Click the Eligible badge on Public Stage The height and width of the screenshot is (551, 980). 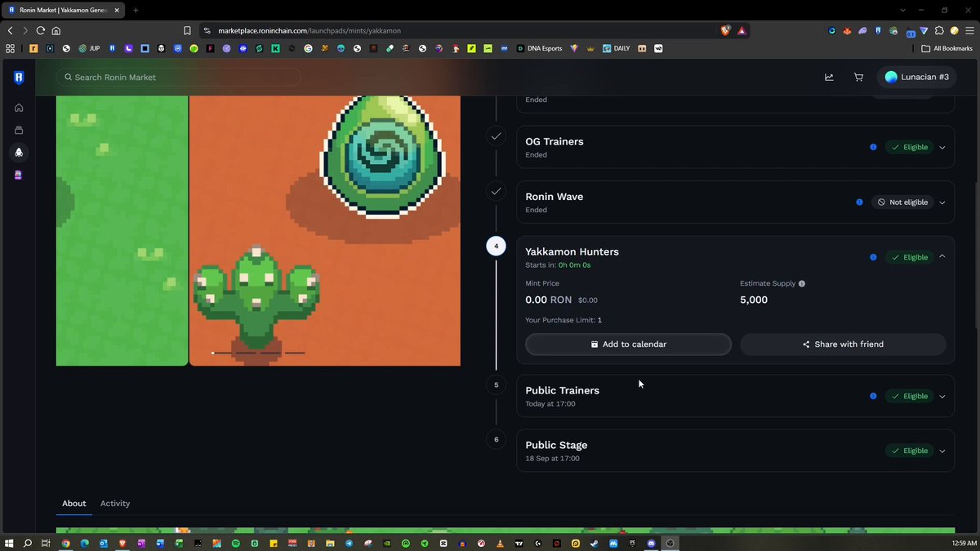pyautogui.click(x=909, y=451)
